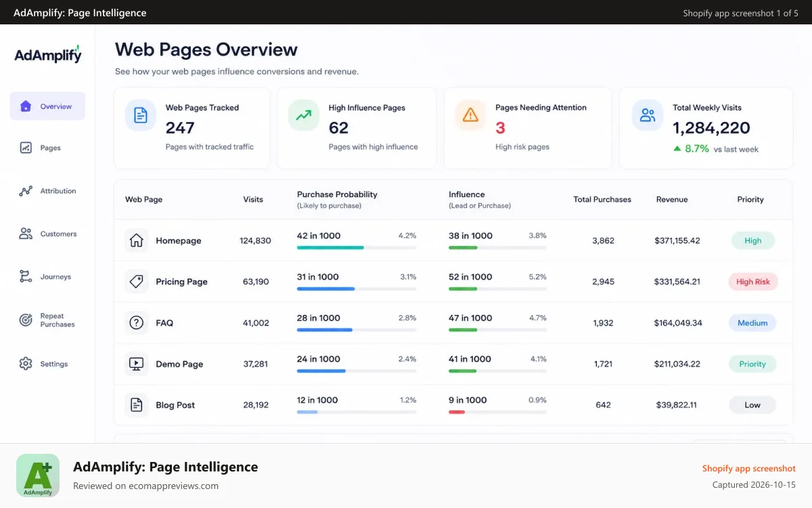This screenshot has width=812, height=508.
Task: Click the Shopify app screenshot footer link
Action: (x=749, y=468)
